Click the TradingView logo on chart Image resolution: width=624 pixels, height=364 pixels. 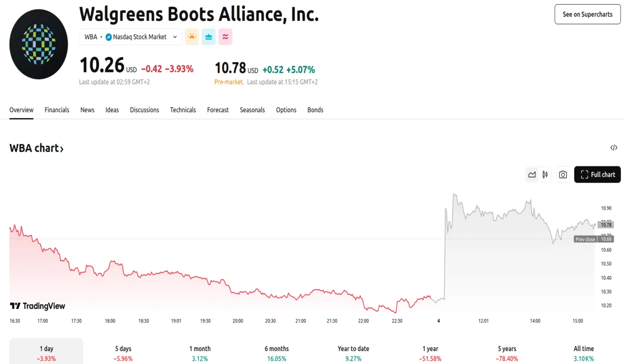(37, 306)
